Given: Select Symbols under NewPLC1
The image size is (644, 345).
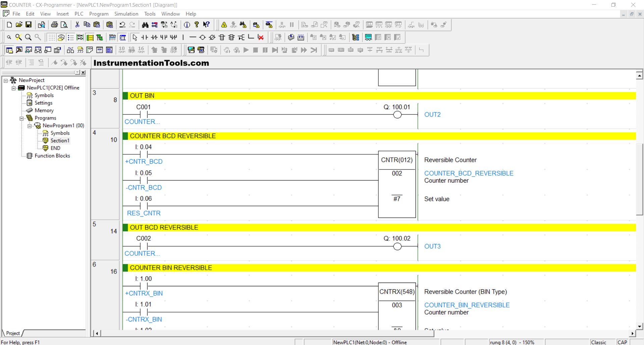Looking at the screenshot, I should click(x=44, y=95).
